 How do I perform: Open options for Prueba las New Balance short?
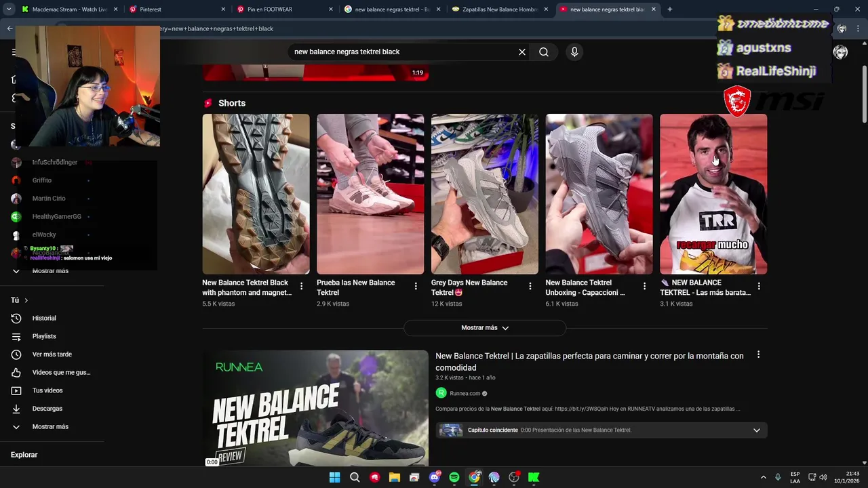click(x=416, y=287)
